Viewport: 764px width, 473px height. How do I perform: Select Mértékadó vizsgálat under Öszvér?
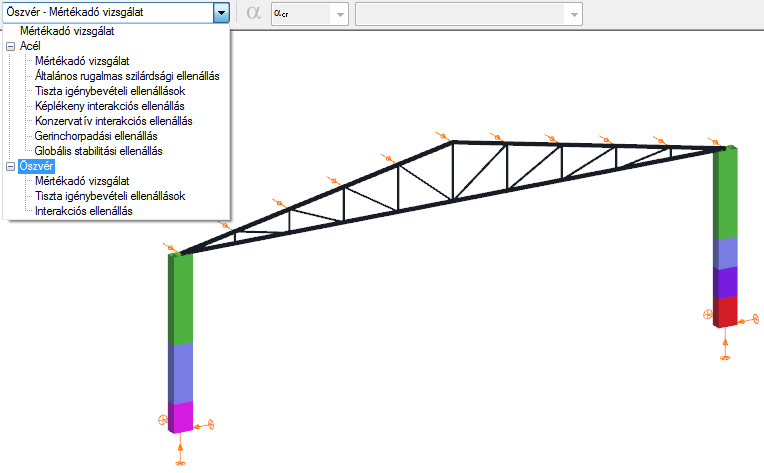(82, 181)
